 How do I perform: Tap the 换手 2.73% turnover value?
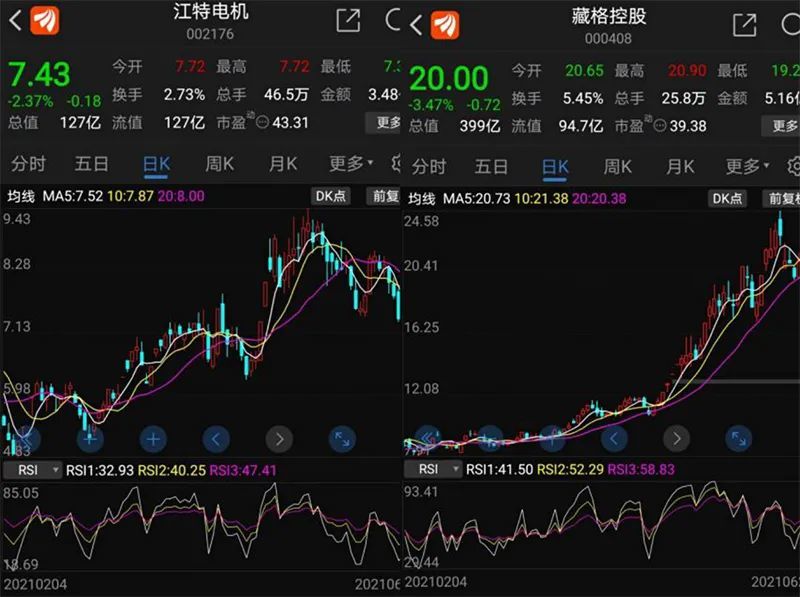point(184,94)
